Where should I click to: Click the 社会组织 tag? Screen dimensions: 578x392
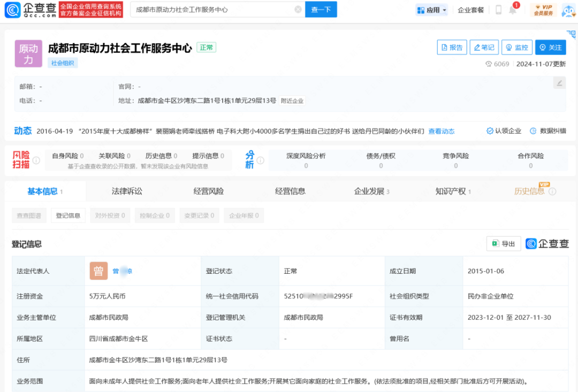pyautogui.click(x=63, y=63)
